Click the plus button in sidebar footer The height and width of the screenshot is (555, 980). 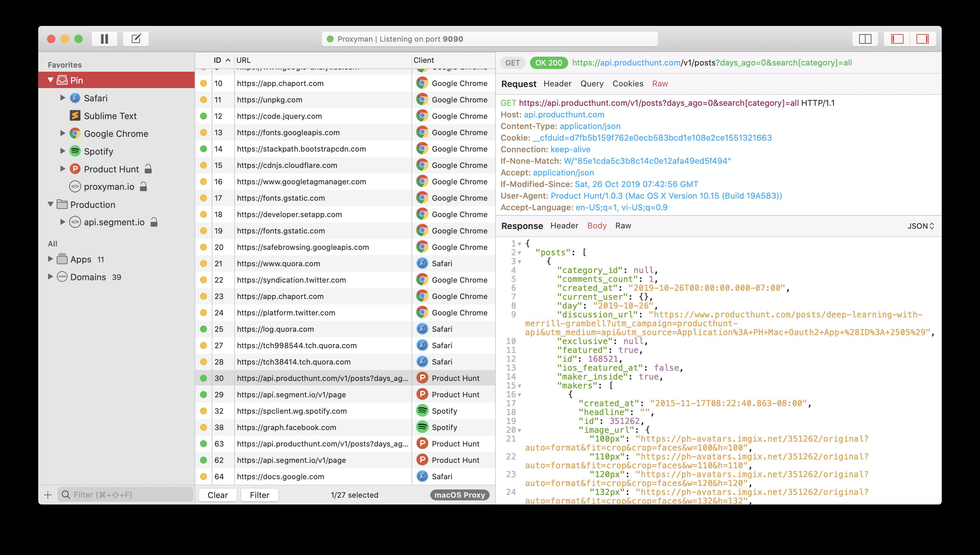coord(48,495)
